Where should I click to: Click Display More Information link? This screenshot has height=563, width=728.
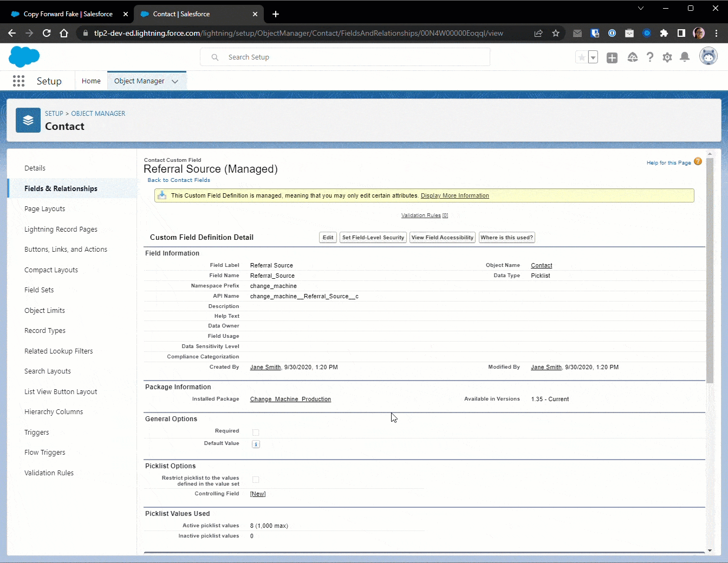(x=455, y=195)
